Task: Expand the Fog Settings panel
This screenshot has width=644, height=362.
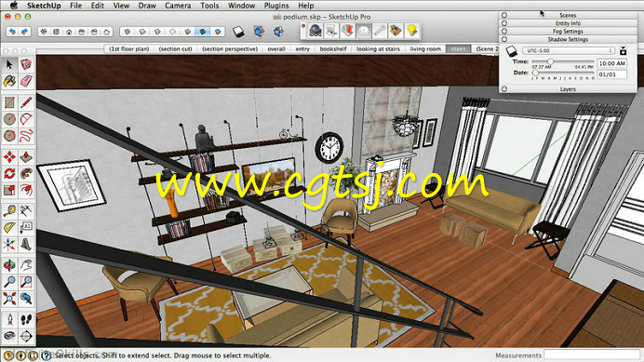Action: (x=568, y=32)
